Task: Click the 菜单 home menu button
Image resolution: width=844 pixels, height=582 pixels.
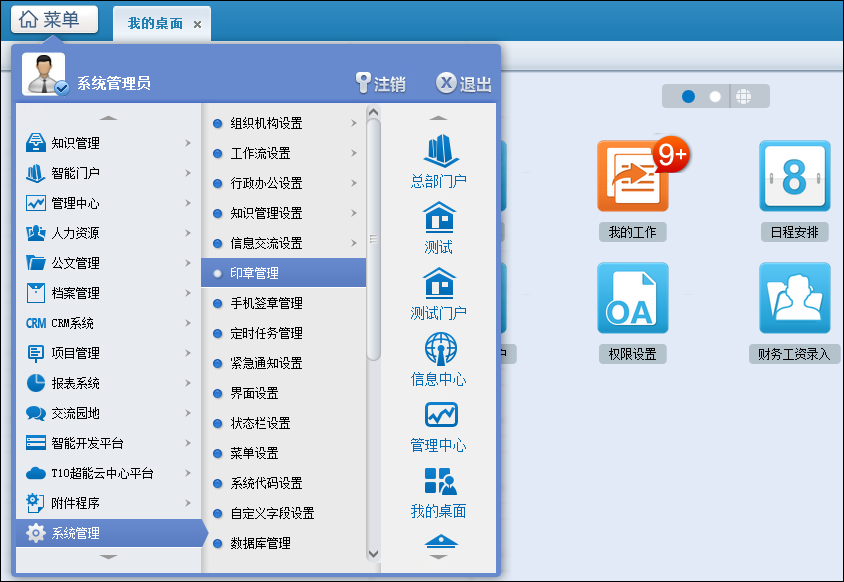Action: pos(54,20)
